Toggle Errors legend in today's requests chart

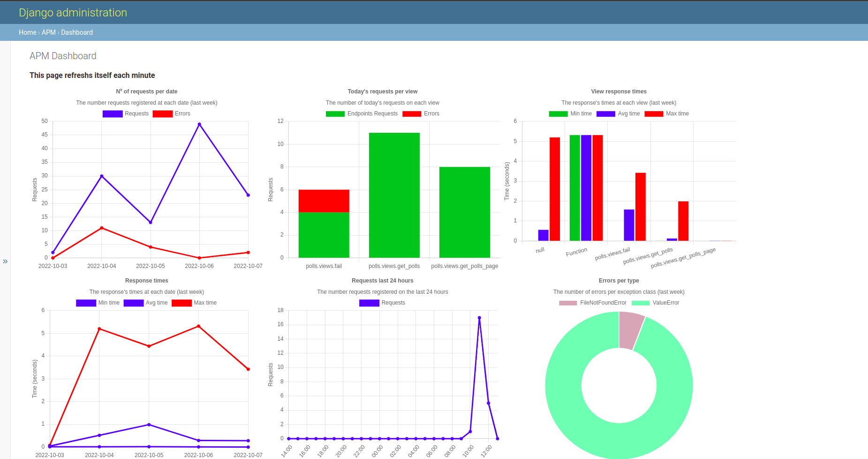[x=421, y=114]
